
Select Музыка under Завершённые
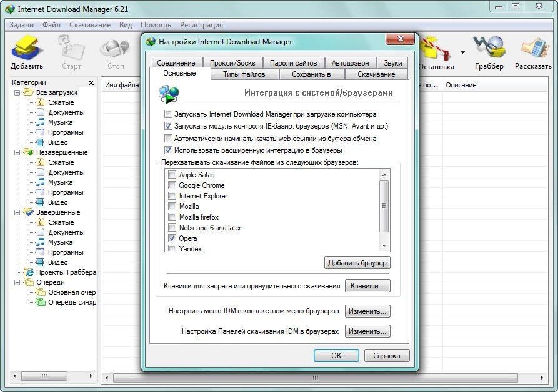pos(55,242)
